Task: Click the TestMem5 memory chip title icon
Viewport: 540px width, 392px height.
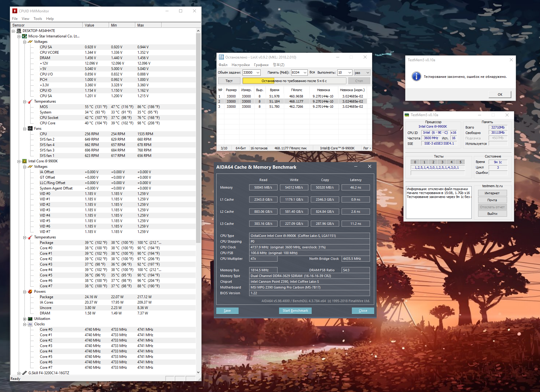Action: pos(407,115)
